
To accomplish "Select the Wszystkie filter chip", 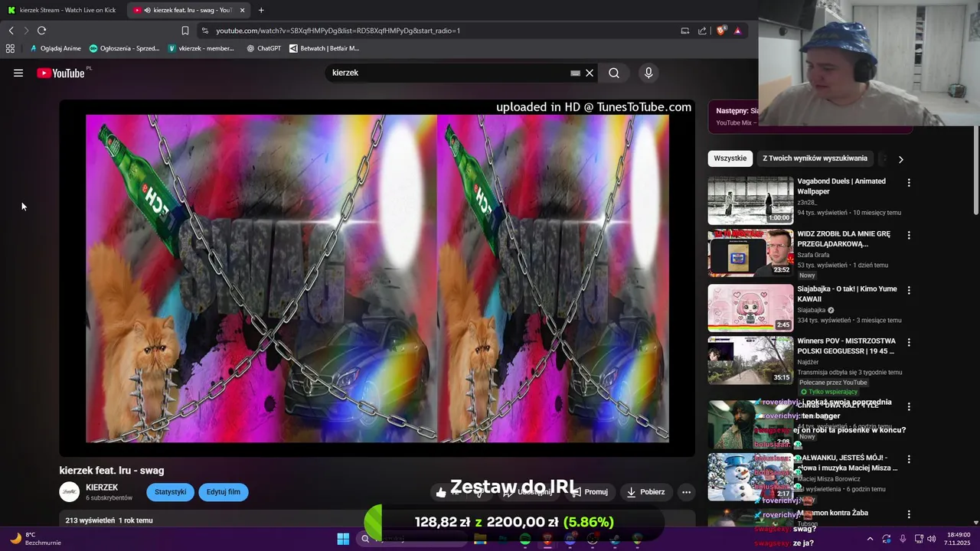I will coord(730,158).
